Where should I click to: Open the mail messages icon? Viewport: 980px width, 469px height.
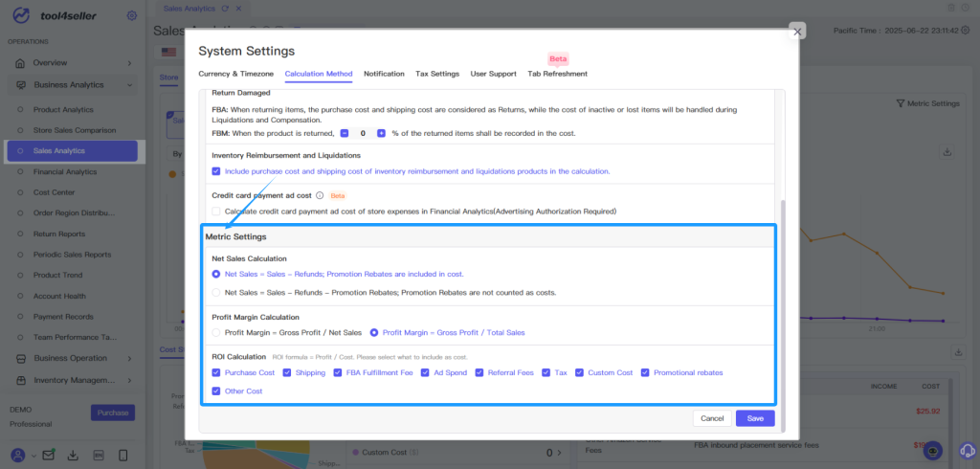(48, 456)
